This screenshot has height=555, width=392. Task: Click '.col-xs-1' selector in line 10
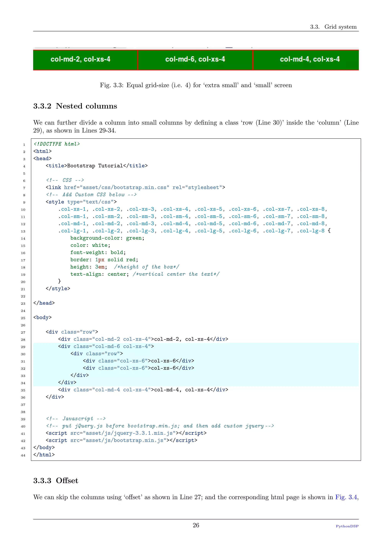pyautogui.click(x=72, y=209)
